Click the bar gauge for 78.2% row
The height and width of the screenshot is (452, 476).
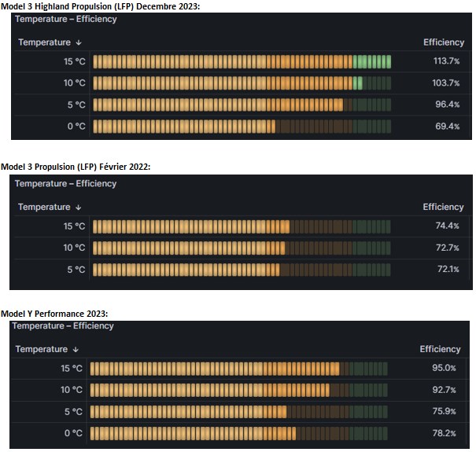[239, 433]
